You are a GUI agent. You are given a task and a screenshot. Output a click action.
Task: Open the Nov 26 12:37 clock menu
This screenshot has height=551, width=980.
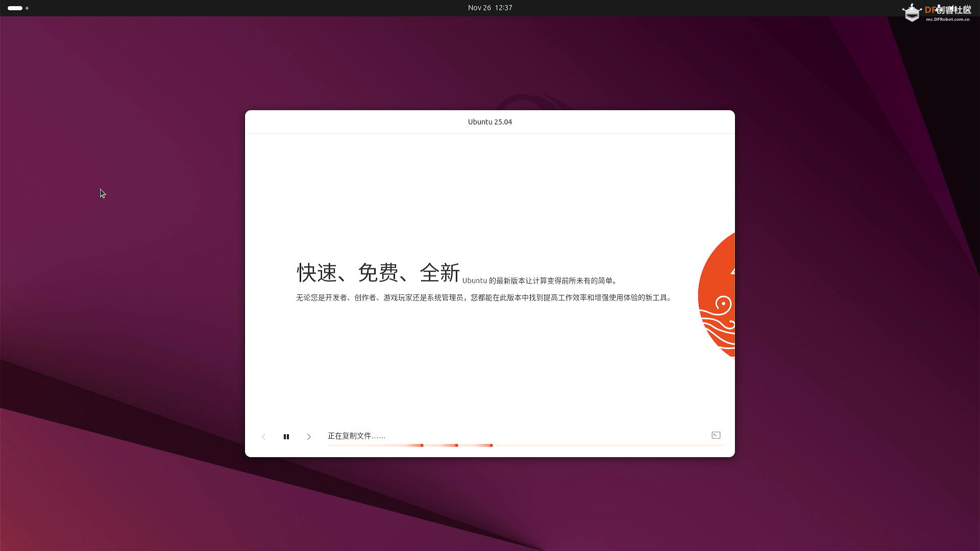489,8
